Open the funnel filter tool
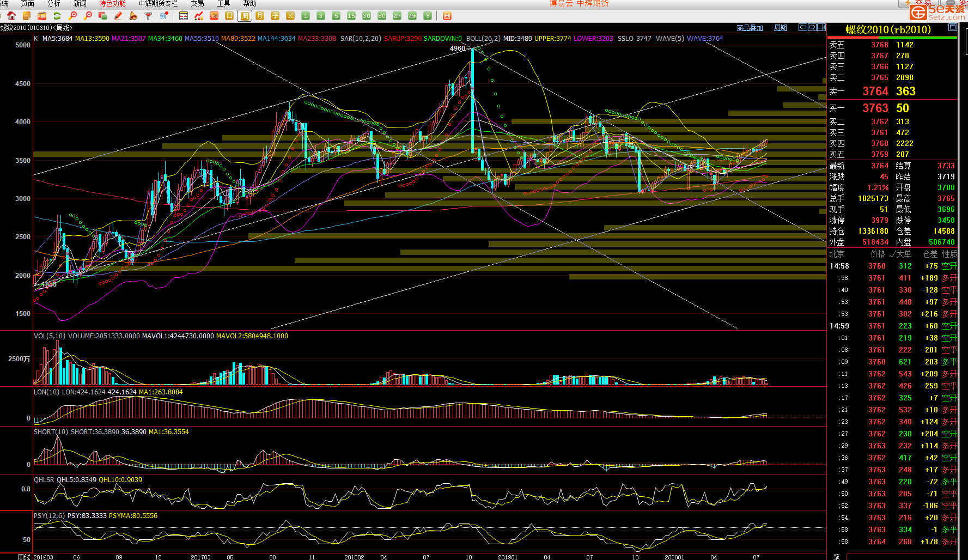The height and width of the screenshot is (560, 968). [148, 16]
